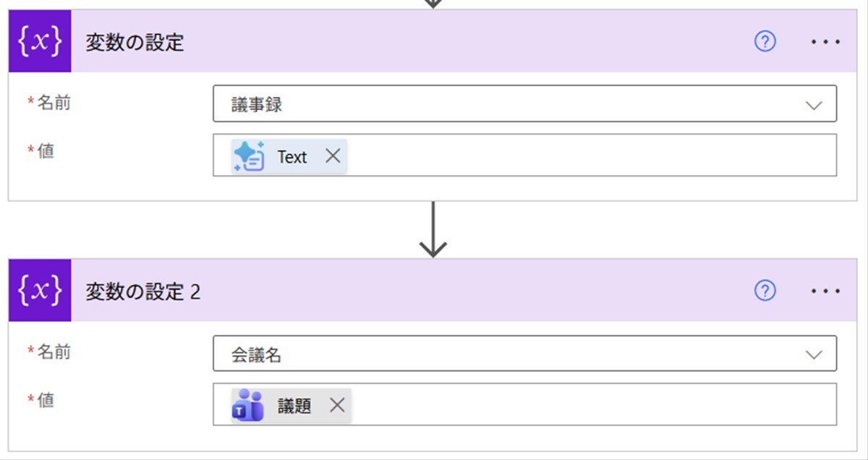Open help for 変数の設定 2 action
The image size is (868, 460).
pyautogui.click(x=765, y=291)
